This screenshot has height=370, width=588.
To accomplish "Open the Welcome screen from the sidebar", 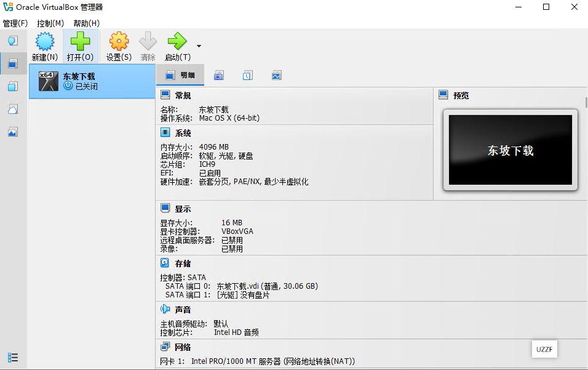I will click(12, 41).
